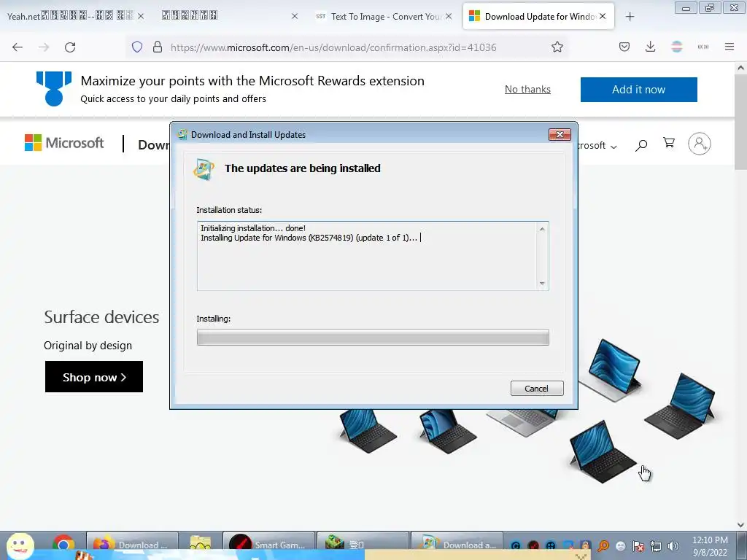The image size is (747, 560).
Task: Open a new tab with the plus button
Action: coord(630,17)
